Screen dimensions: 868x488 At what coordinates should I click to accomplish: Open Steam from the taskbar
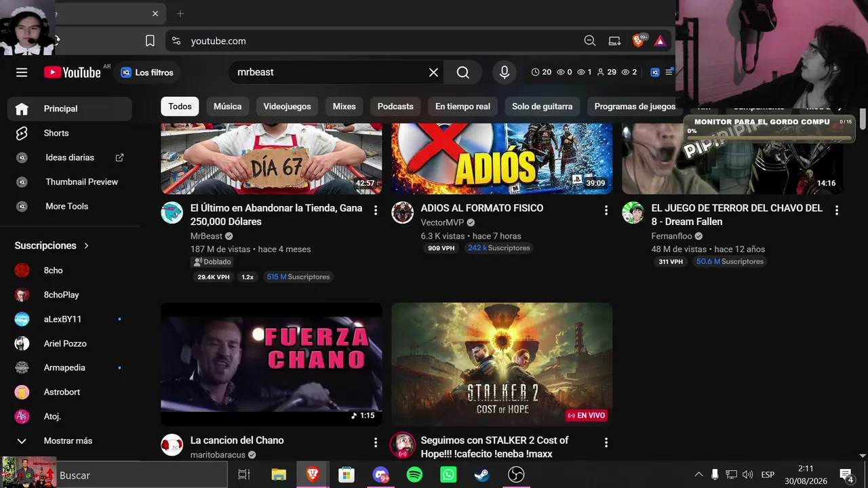coord(482,475)
